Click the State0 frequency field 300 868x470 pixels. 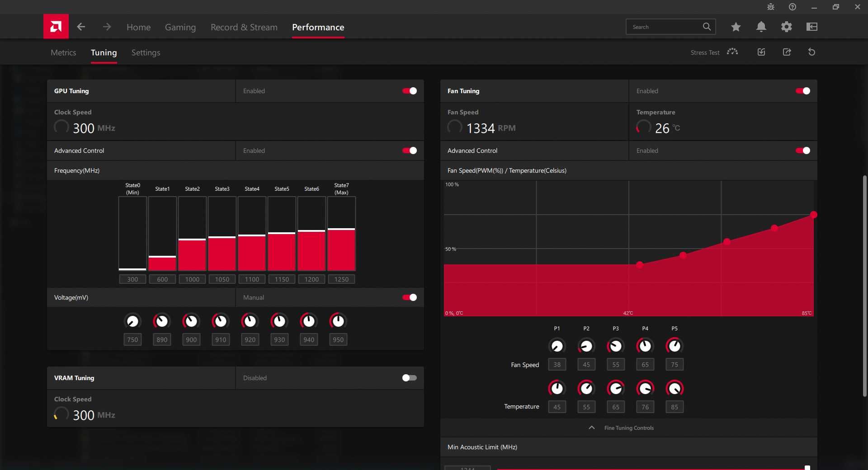(132, 279)
